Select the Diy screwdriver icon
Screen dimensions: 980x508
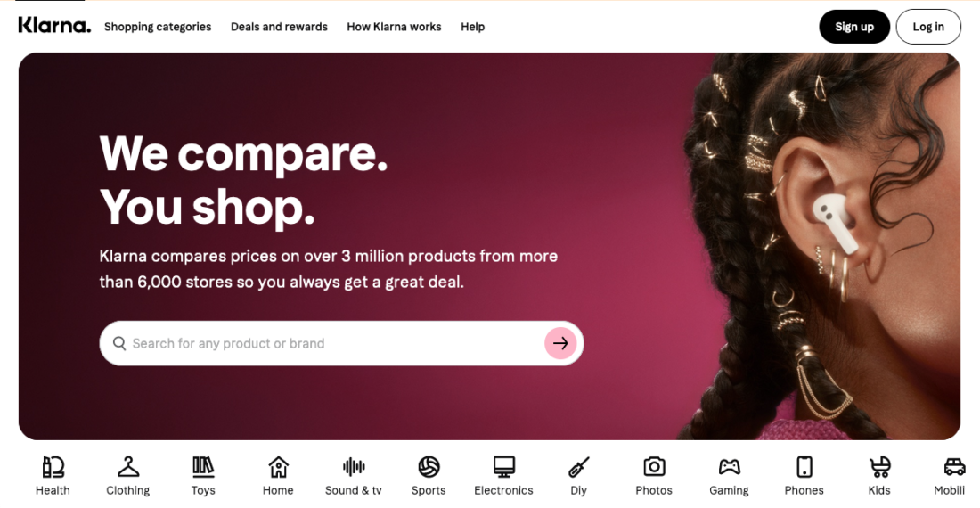[579, 467]
